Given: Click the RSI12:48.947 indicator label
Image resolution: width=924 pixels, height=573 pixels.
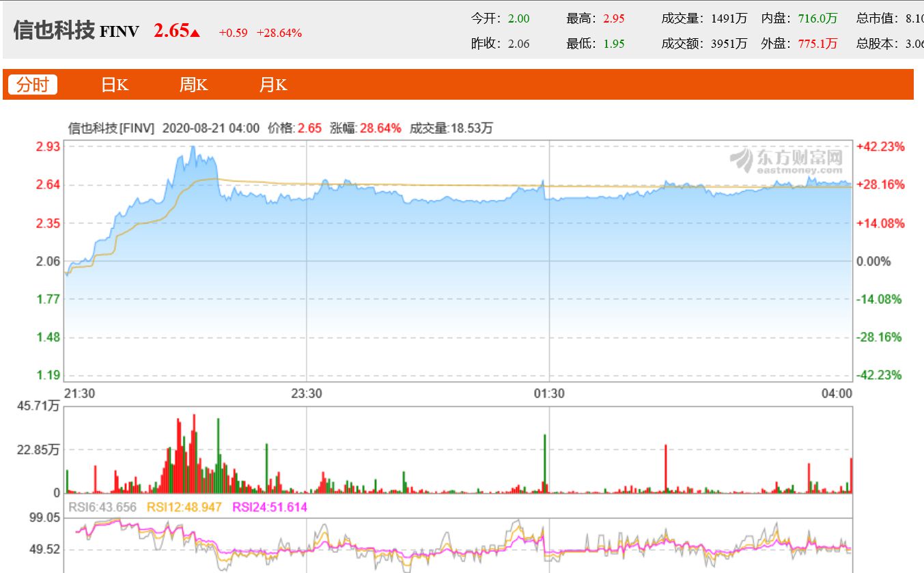Looking at the screenshot, I should pyautogui.click(x=184, y=507).
